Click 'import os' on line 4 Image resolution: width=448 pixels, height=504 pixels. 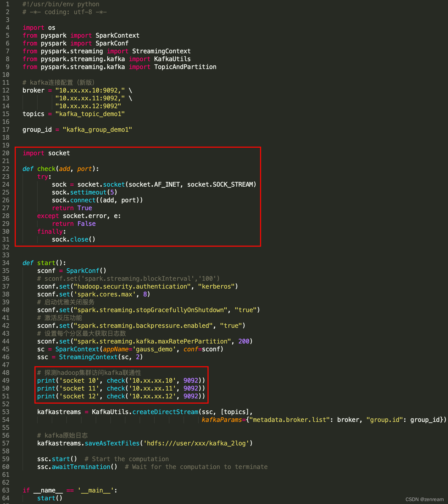pyautogui.click(x=39, y=28)
